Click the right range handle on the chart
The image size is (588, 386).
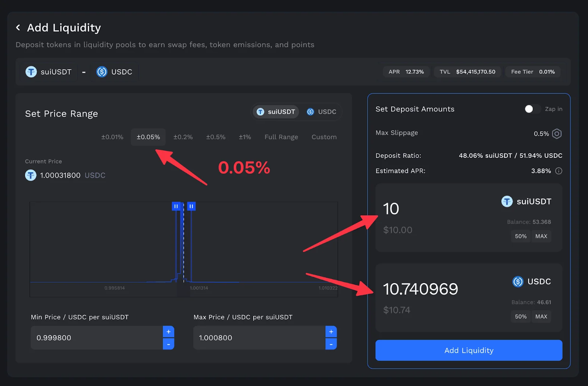(x=191, y=206)
